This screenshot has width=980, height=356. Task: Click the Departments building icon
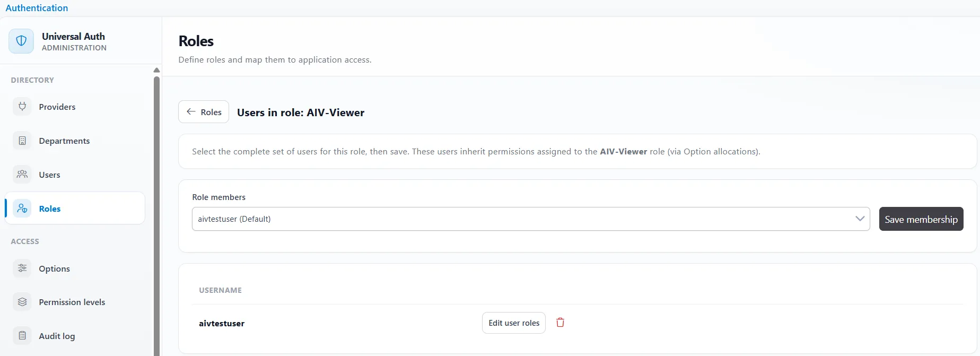click(22, 141)
